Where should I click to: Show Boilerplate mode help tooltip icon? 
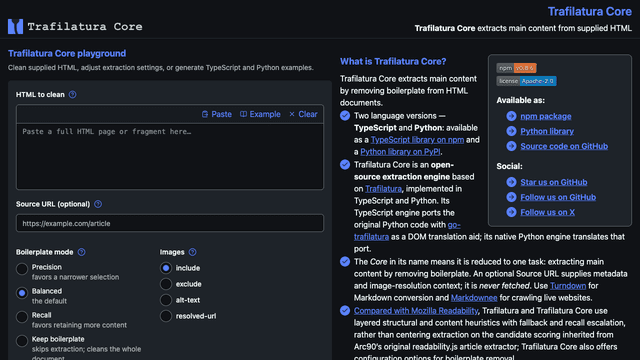point(82,252)
